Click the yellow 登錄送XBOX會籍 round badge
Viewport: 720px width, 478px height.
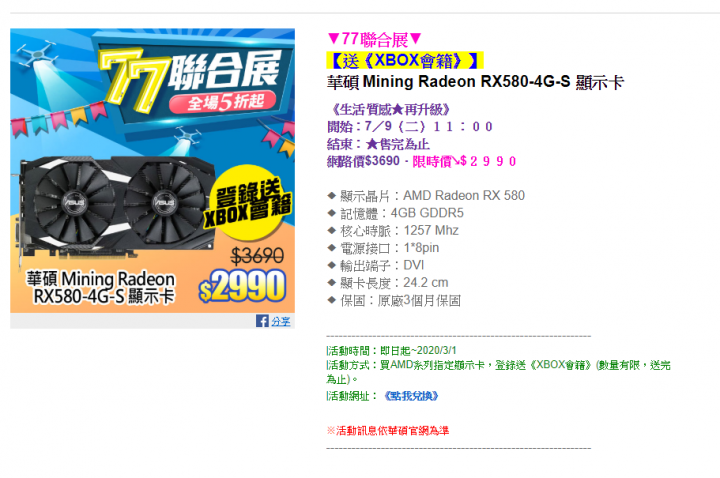(248, 202)
